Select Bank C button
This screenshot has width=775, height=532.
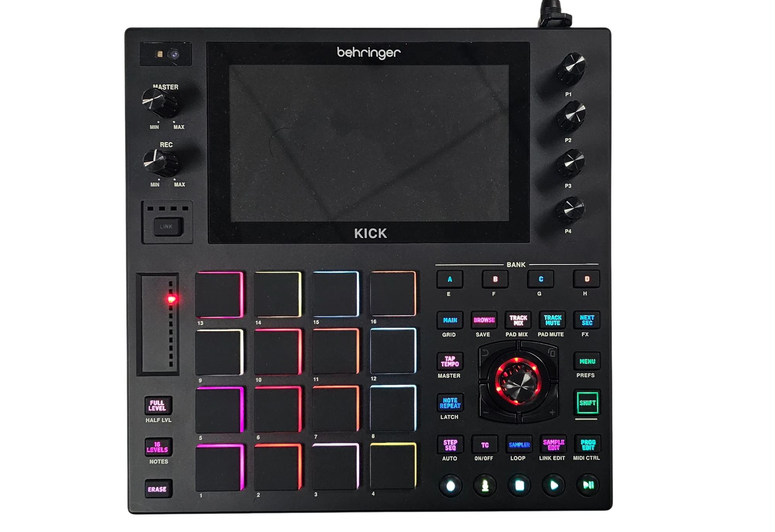pyautogui.click(x=541, y=279)
